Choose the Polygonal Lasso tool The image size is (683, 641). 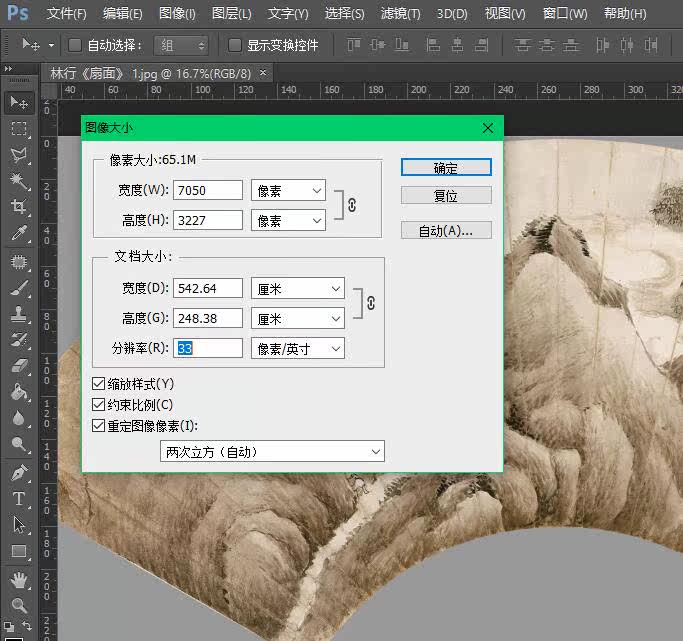pos(19,155)
